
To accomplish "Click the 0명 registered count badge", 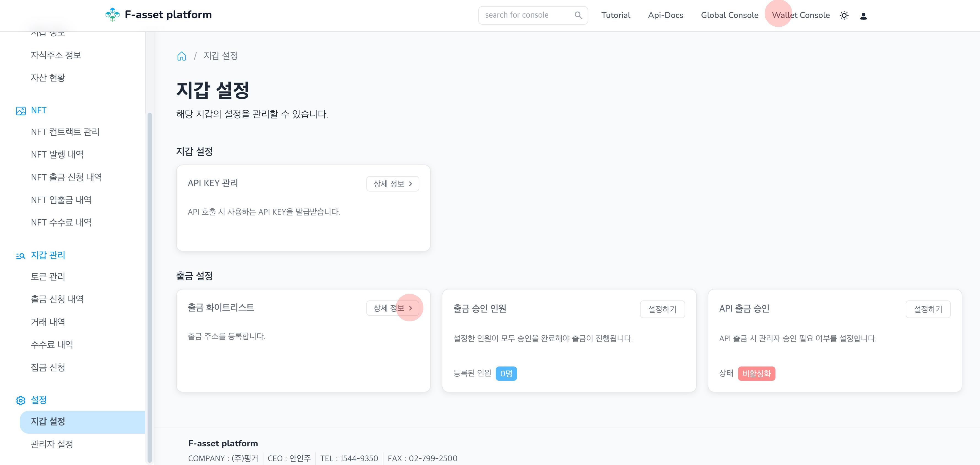I will tap(506, 373).
